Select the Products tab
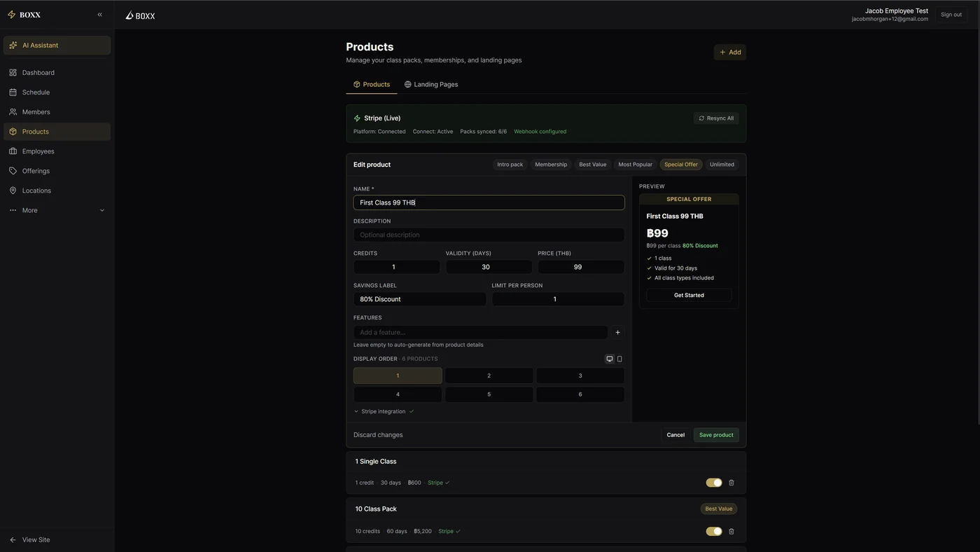Viewport: 980px width, 552px height. pyautogui.click(x=371, y=84)
